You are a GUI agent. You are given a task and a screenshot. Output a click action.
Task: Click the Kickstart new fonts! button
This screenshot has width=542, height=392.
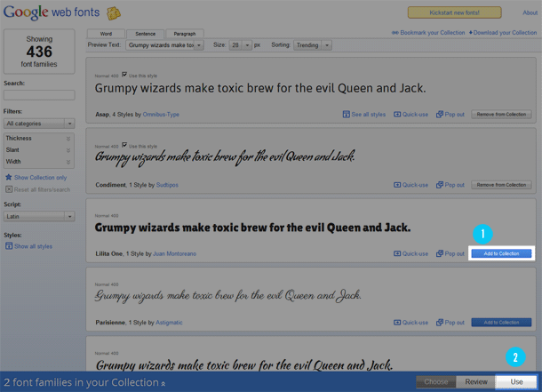coord(455,12)
